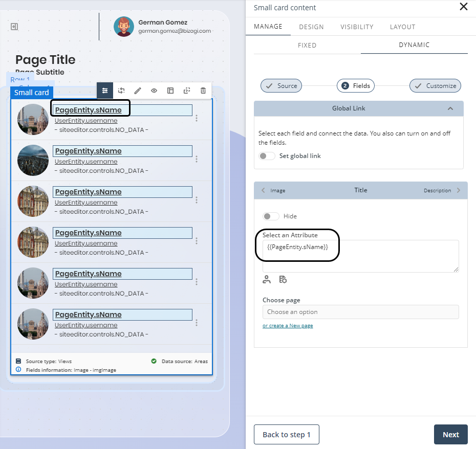Toggle the Hide switch for Title

(271, 216)
